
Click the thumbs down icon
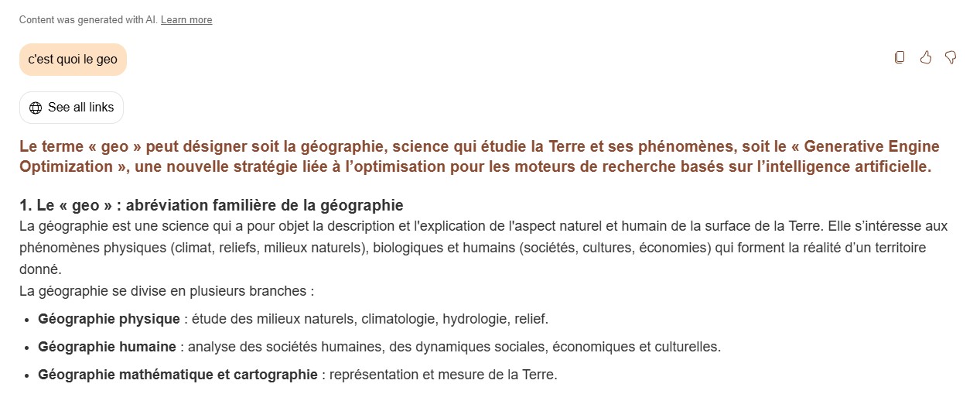951,57
